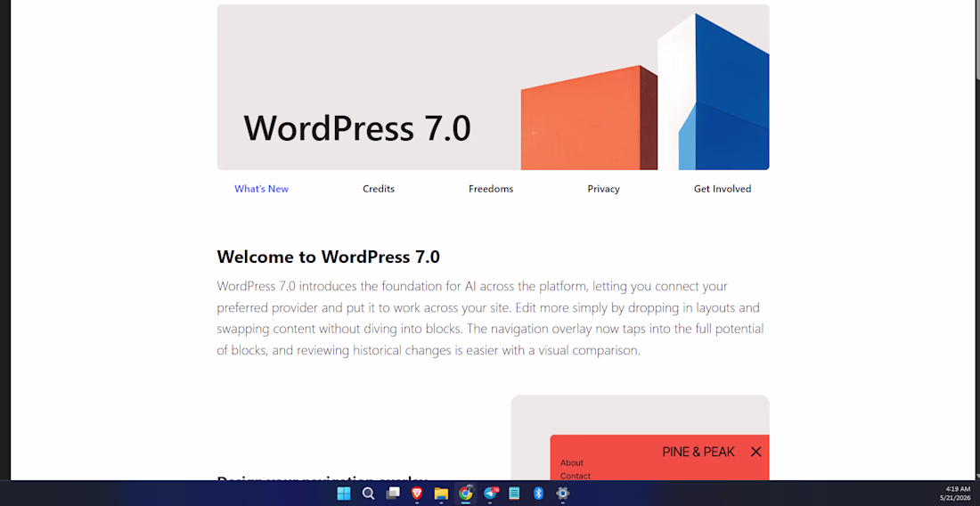Open the Windows Start menu
This screenshot has width=980, height=506.
click(x=344, y=494)
